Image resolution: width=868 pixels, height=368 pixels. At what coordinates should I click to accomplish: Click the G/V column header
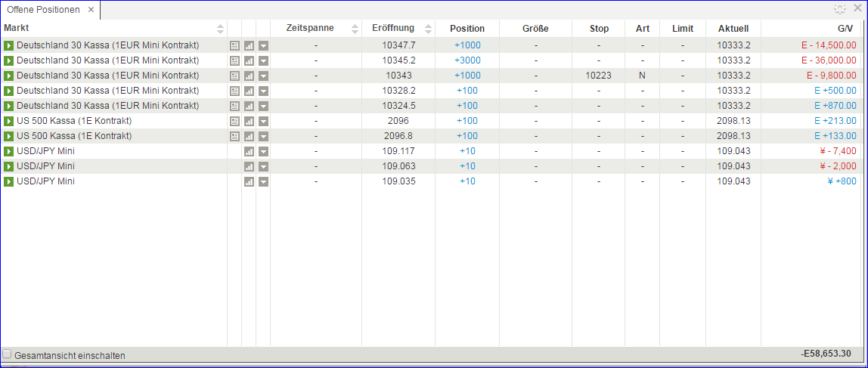[x=845, y=28]
